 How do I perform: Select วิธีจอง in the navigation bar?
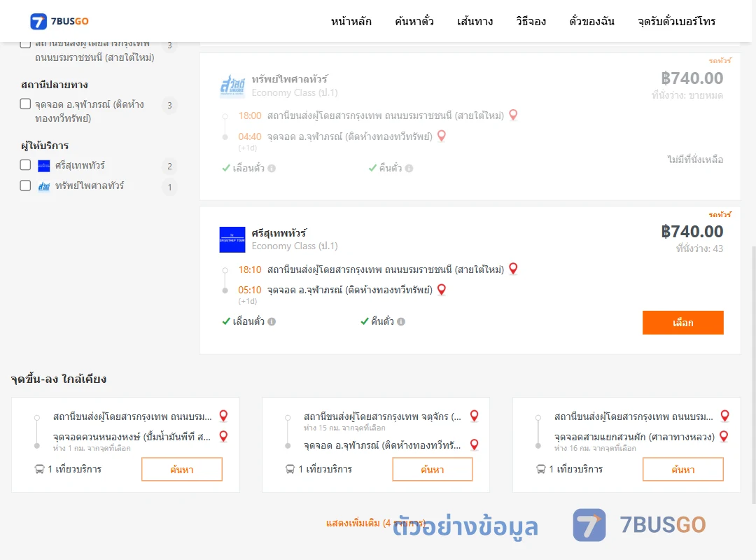(531, 21)
